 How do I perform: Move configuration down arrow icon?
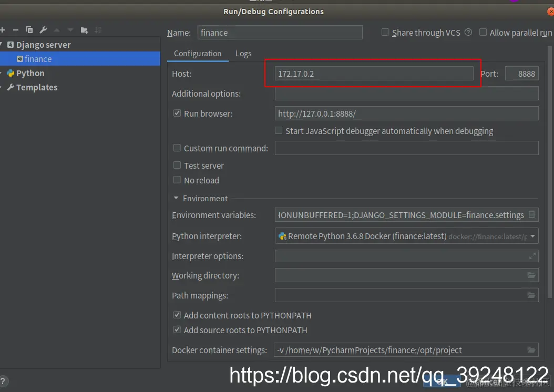70,30
